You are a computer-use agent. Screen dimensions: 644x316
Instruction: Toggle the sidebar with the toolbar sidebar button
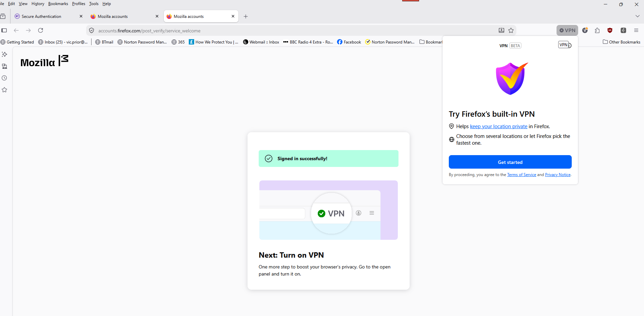[4, 30]
